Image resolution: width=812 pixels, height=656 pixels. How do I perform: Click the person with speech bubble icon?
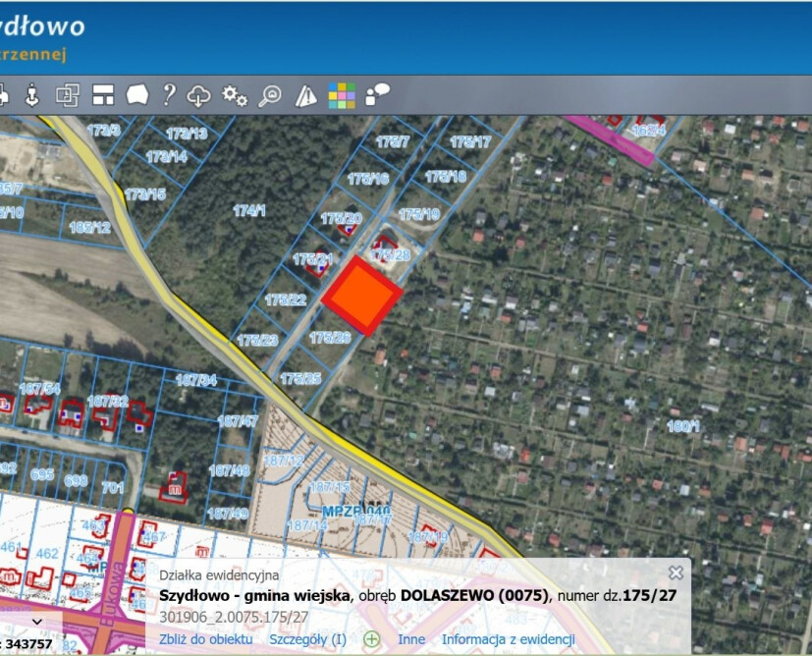click(x=377, y=94)
